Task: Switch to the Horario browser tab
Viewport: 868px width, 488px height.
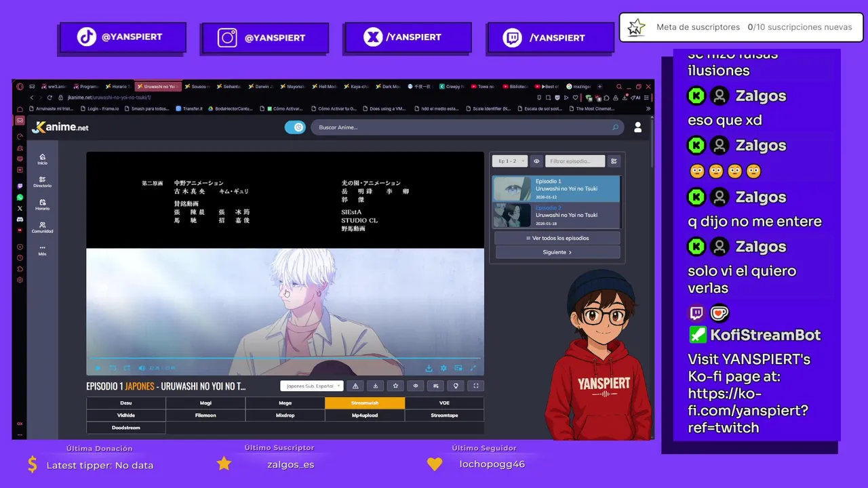Action: (117, 87)
